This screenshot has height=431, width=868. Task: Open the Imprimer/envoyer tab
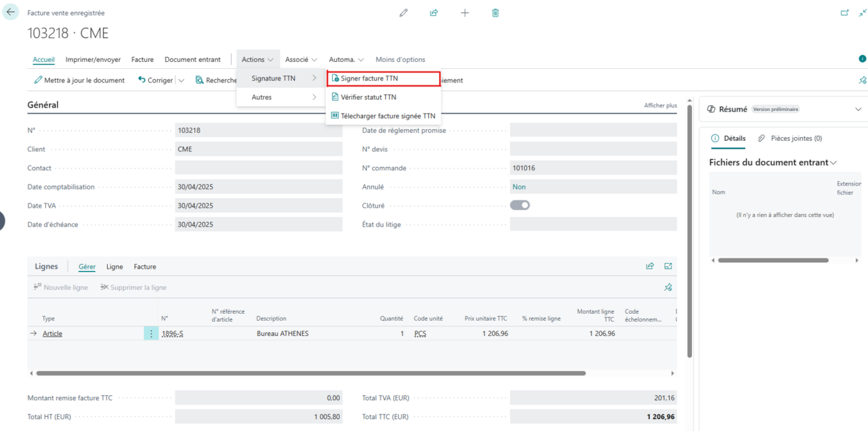[93, 60]
